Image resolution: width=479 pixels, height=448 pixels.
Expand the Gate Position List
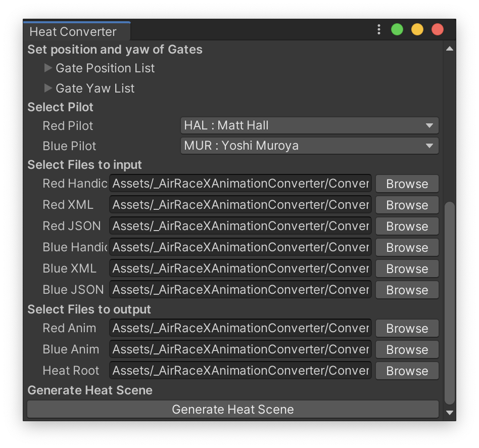coord(48,68)
